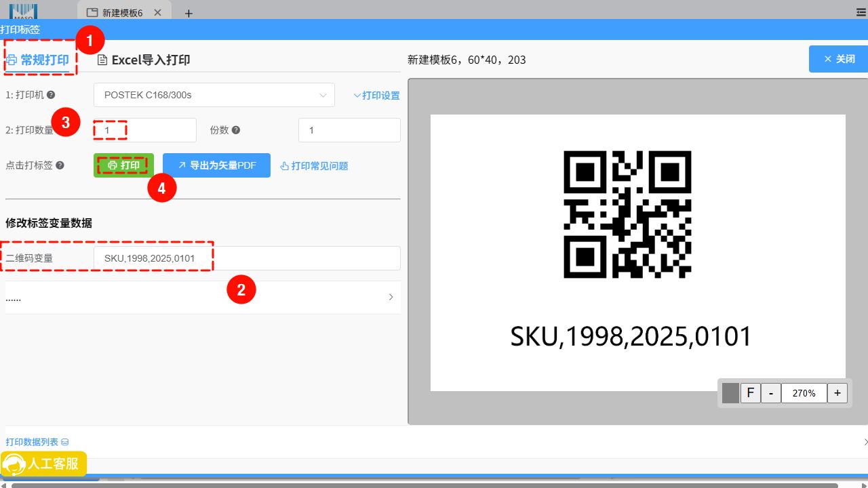Expand the 打印数据列表 row arrow at right

click(865, 442)
